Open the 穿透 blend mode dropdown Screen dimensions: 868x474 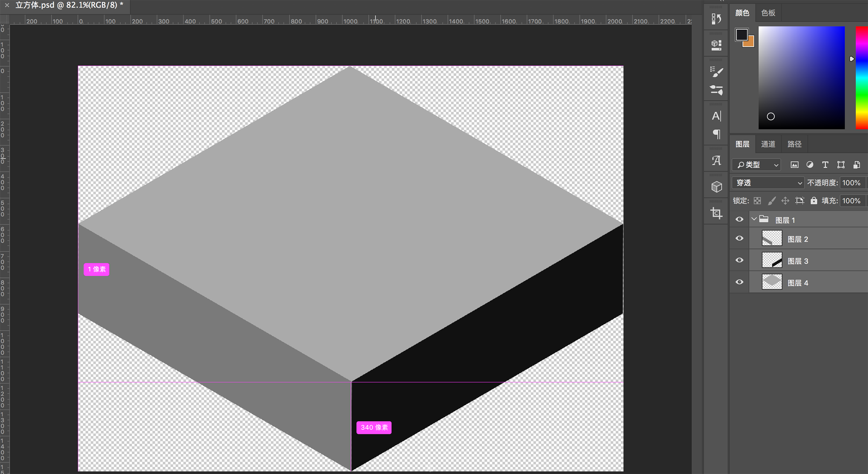pyautogui.click(x=768, y=183)
